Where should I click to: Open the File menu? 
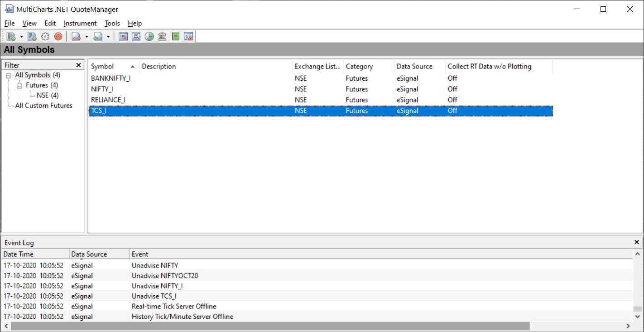(x=10, y=23)
